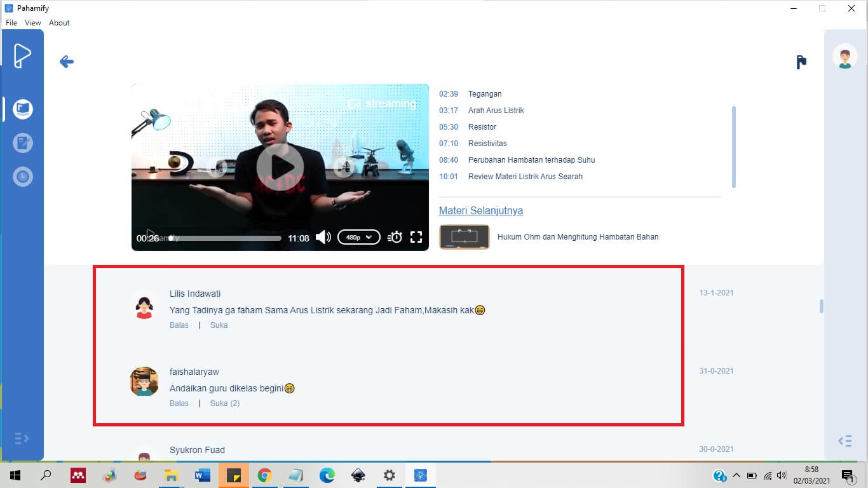Screen dimensions: 868x488
Task: Open Mendeley from the taskbar
Action: 78,475
